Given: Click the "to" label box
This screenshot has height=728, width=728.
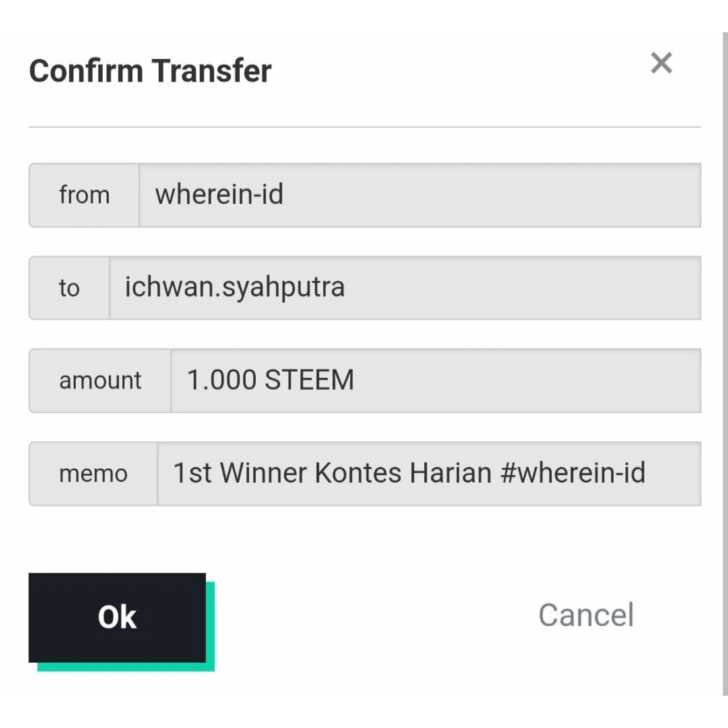Looking at the screenshot, I should coord(69,288).
